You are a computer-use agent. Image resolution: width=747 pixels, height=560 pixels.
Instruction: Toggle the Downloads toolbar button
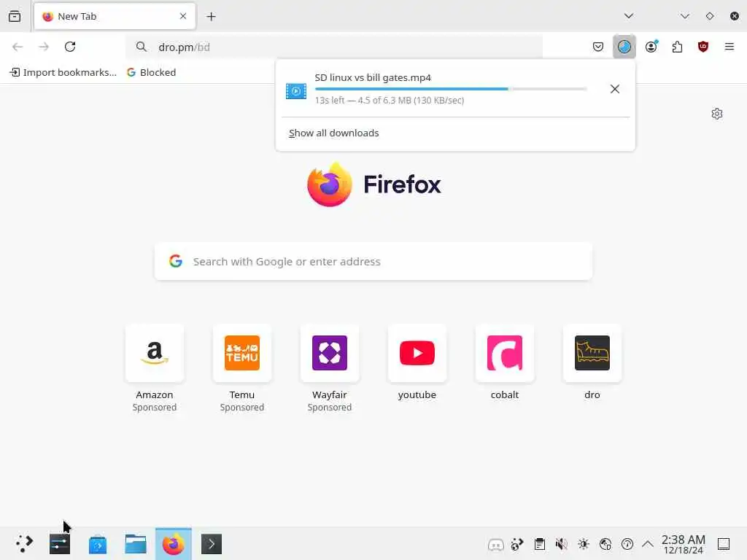click(624, 47)
